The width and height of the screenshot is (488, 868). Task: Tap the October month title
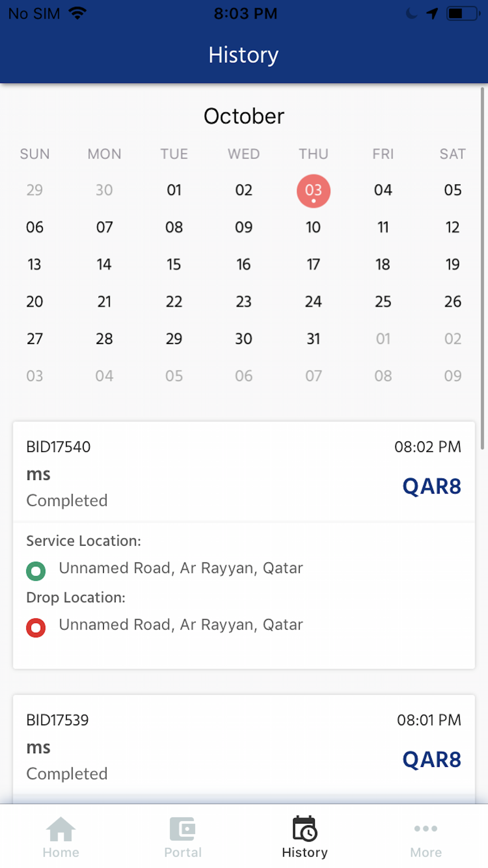click(x=244, y=116)
